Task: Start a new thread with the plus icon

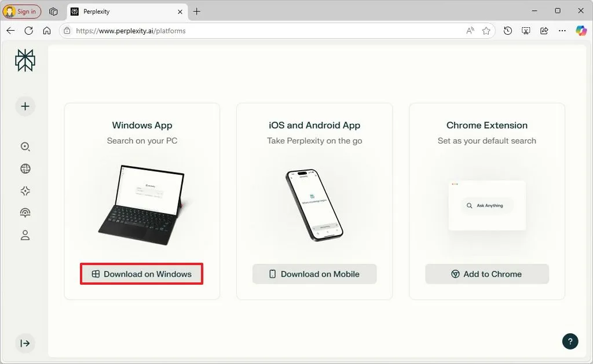Action: coord(25,106)
